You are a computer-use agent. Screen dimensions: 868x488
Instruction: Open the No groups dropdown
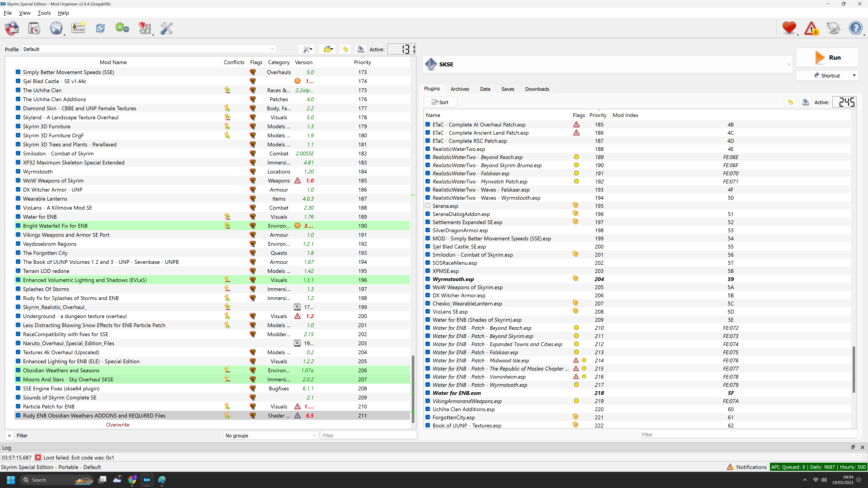point(271,435)
